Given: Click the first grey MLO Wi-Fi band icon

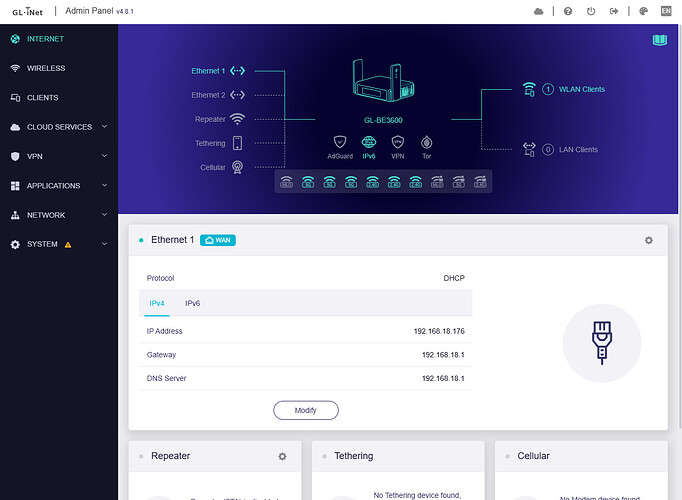Looking at the screenshot, I should pyautogui.click(x=286, y=182).
